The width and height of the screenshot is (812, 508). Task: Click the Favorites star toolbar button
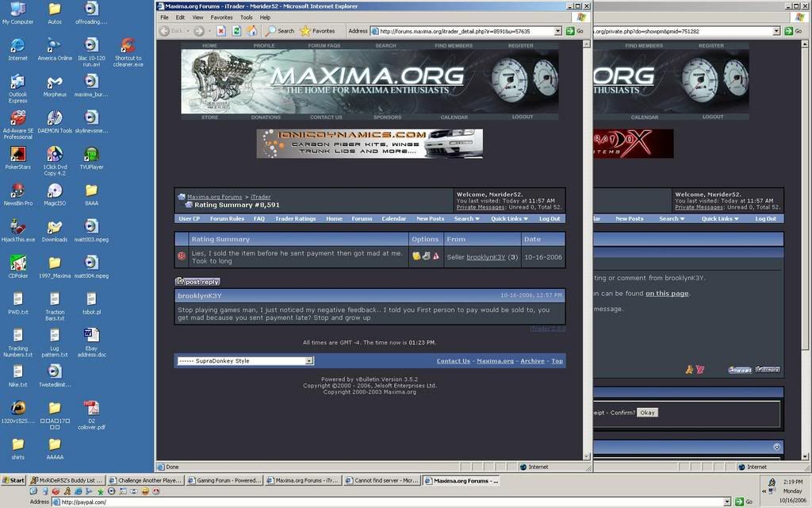tap(317, 31)
